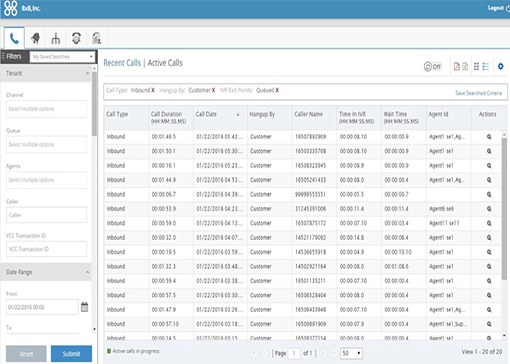This screenshot has width=510, height=364.
Task: Open the phone calls tab icon
Action: tap(14, 38)
